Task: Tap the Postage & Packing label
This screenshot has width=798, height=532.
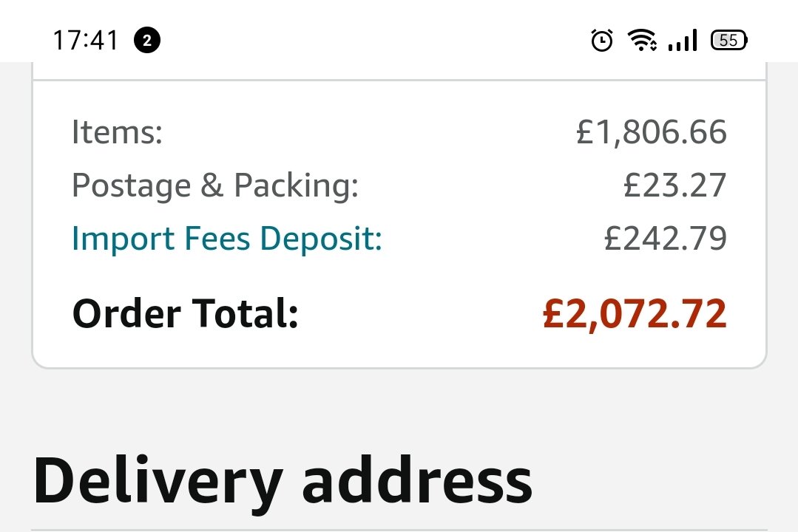Action: tap(215, 185)
